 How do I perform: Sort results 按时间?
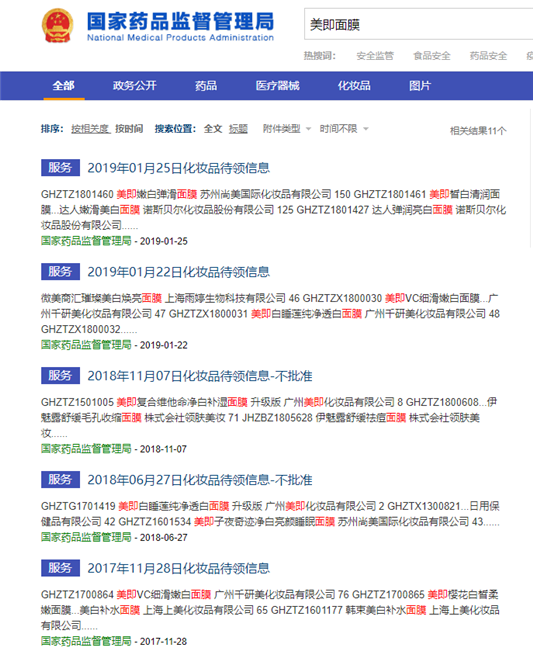click(129, 129)
